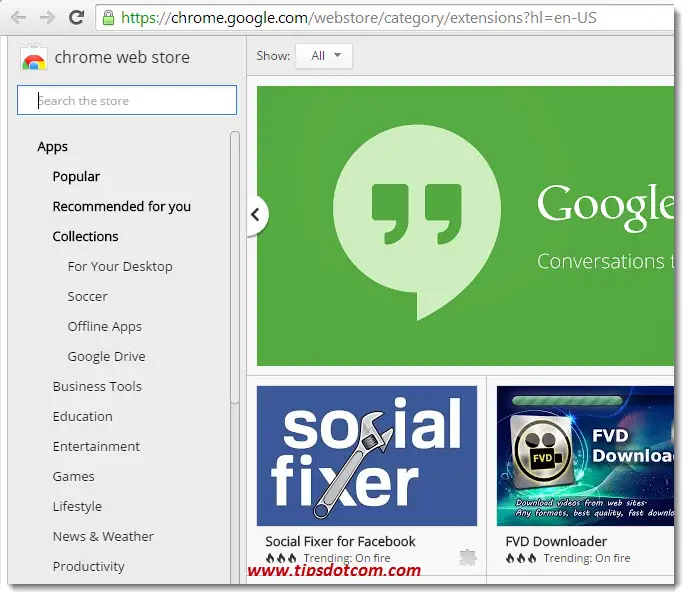Image resolution: width=689 pixels, height=599 pixels.
Task: Click the browser forward arrow
Action: pyautogui.click(x=47, y=18)
